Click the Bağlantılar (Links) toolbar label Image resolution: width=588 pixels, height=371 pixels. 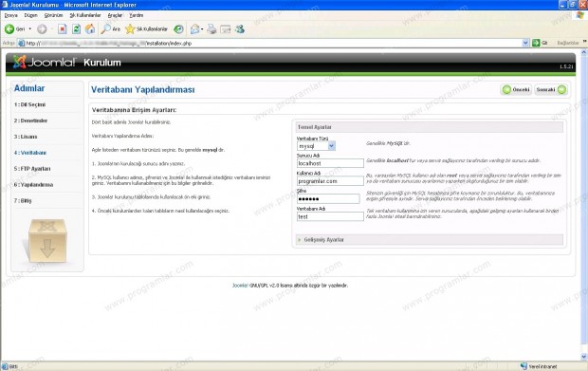tap(568, 43)
